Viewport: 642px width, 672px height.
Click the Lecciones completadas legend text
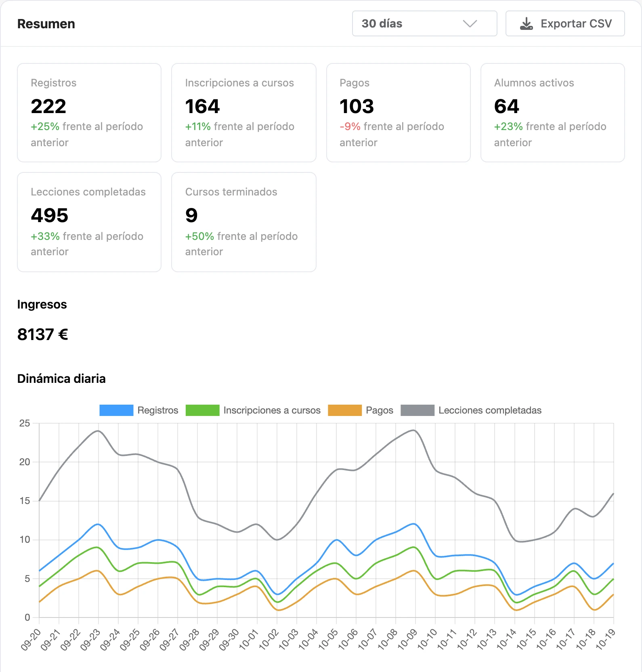pos(490,410)
